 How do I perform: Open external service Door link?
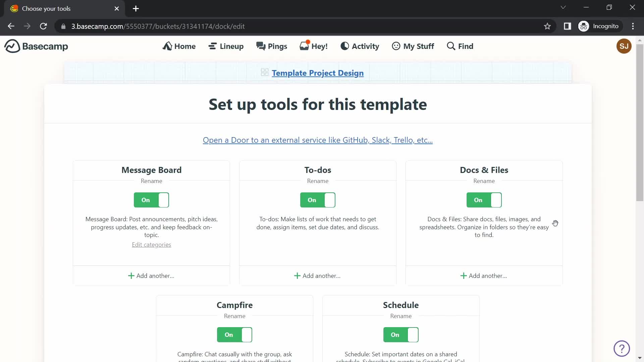(x=317, y=140)
